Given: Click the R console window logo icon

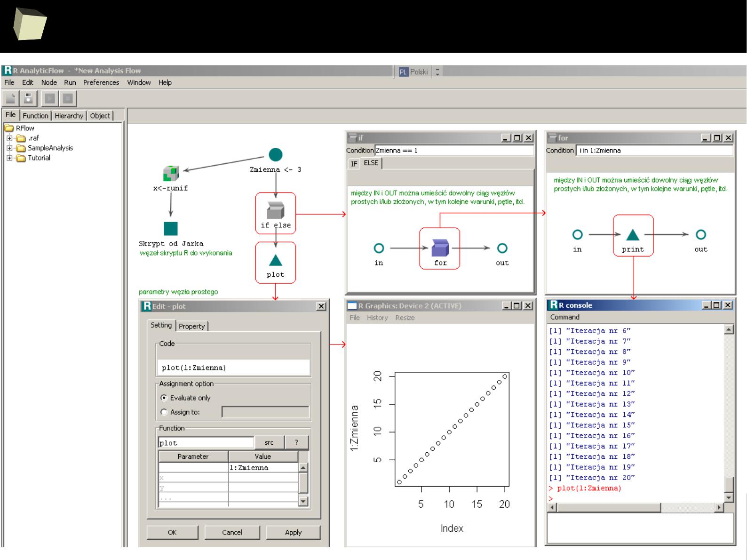Looking at the screenshot, I should pos(554,305).
